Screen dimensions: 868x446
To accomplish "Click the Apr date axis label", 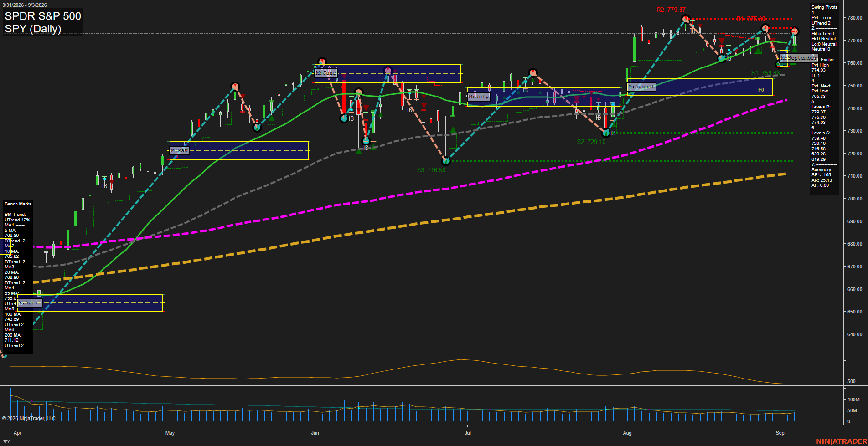I will 17,433.
